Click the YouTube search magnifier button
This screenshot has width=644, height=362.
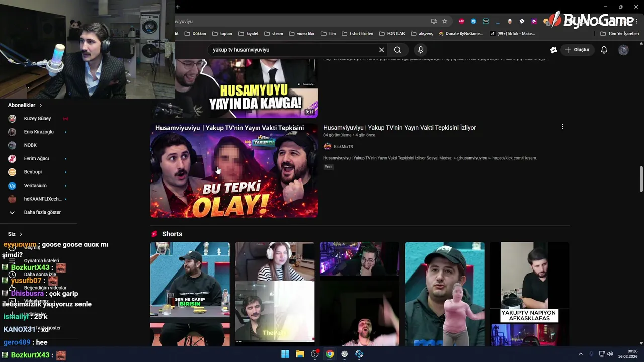(397, 50)
